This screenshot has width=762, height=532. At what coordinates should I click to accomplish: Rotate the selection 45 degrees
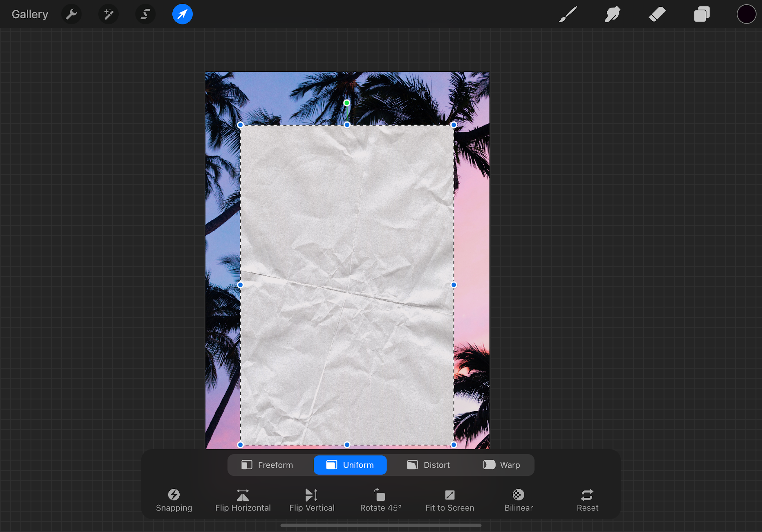click(x=381, y=500)
